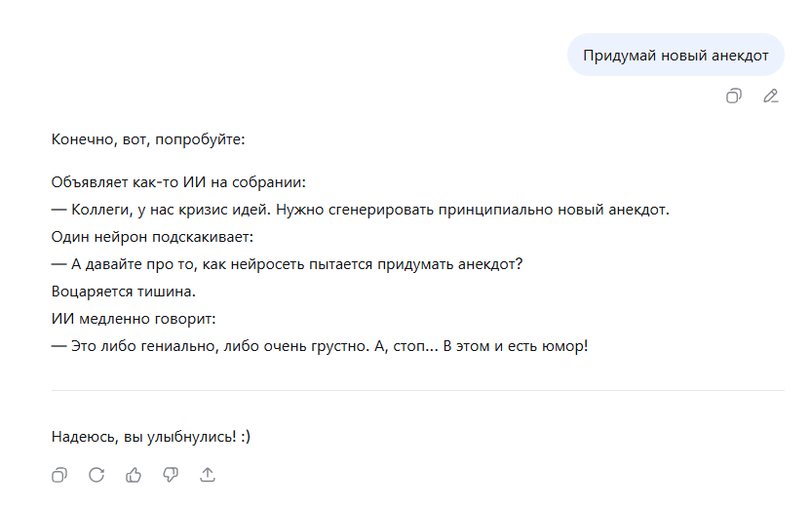Share the response via upload icon
Screen dimensions: 812x507
coord(208,475)
